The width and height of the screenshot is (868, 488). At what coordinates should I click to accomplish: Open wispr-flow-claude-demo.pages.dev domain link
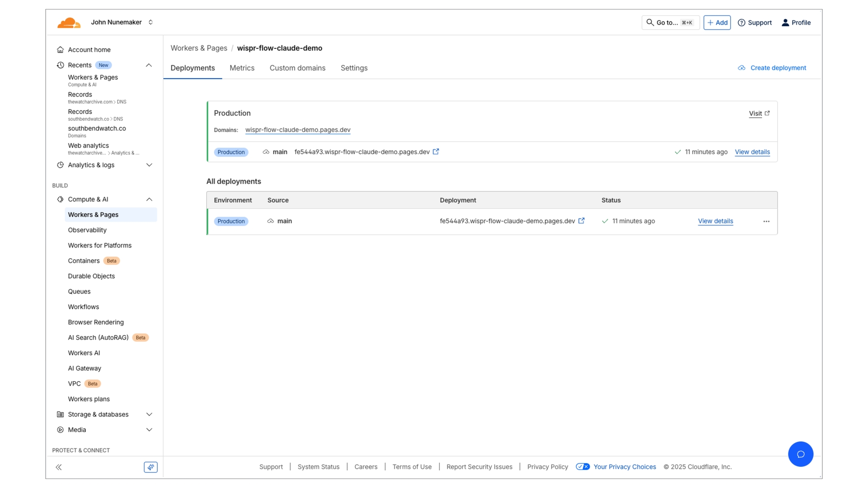pyautogui.click(x=297, y=130)
